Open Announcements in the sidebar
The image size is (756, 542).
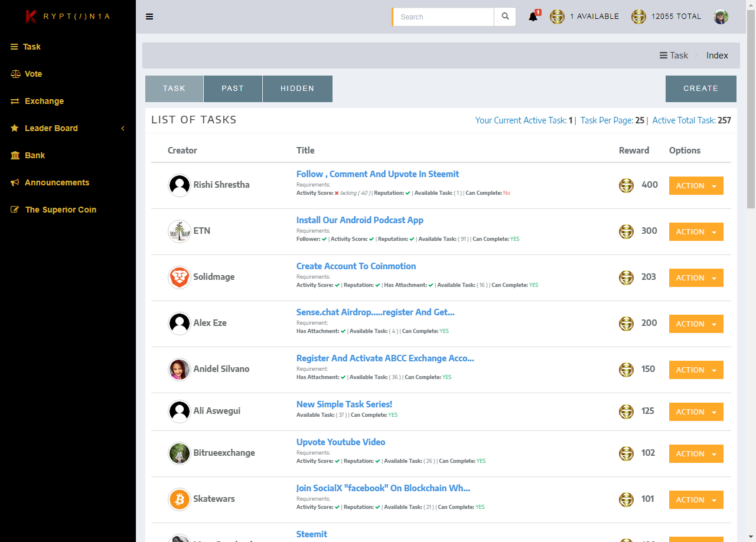pos(57,182)
